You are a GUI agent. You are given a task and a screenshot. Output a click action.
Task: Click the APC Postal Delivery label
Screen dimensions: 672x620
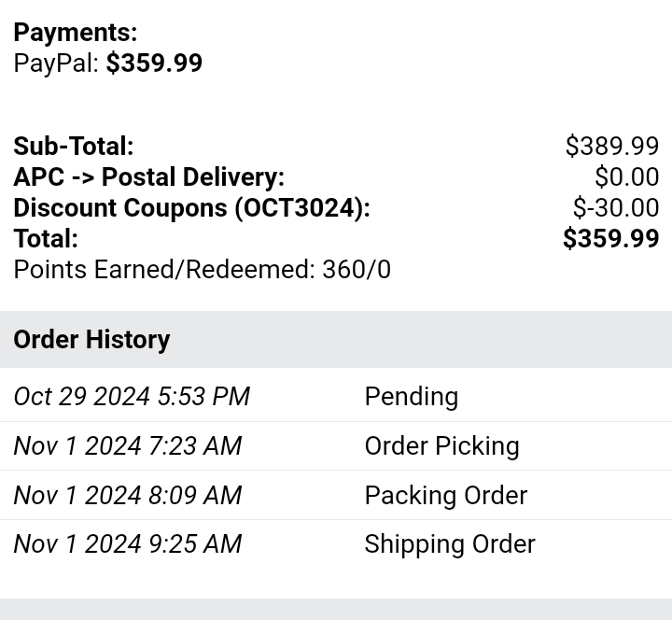tap(149, 176)
